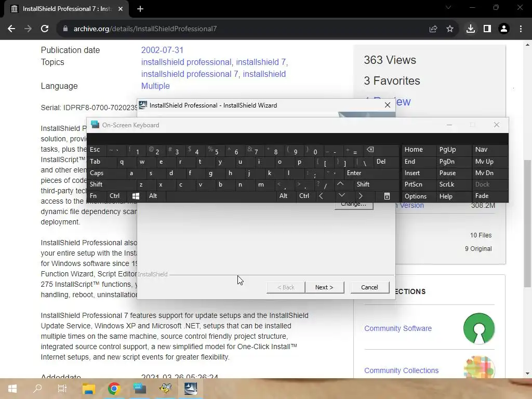Screen dimensions: 532x399
Task: Click the Home key on On-Screen Keyboard
Action: click(418, 150)
